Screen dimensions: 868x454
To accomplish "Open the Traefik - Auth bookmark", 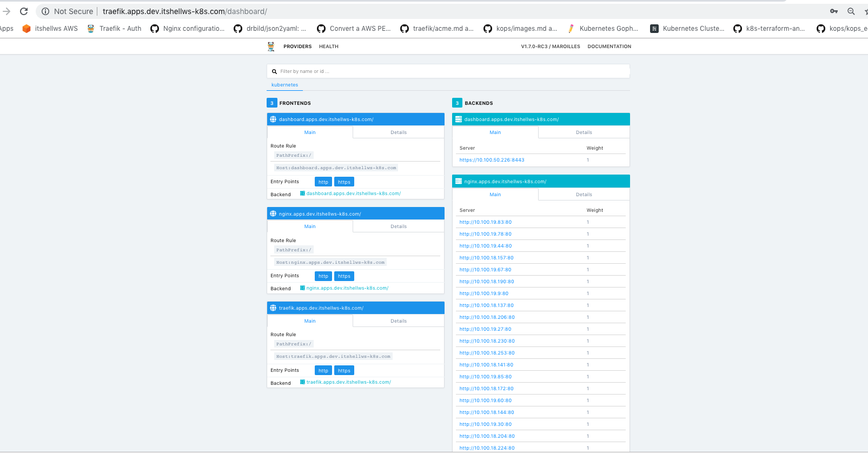I will [114, 29].
